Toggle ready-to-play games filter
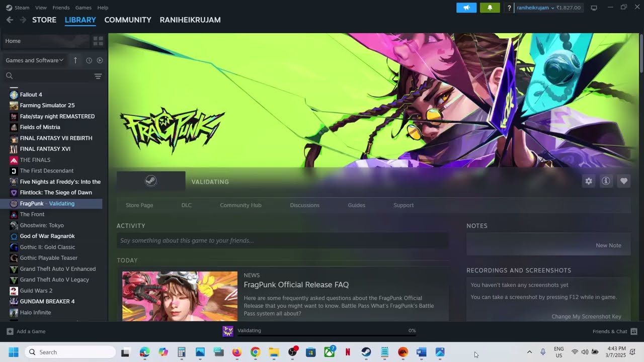The height and width of the screenshot is (362, 644). coord(100,60)
